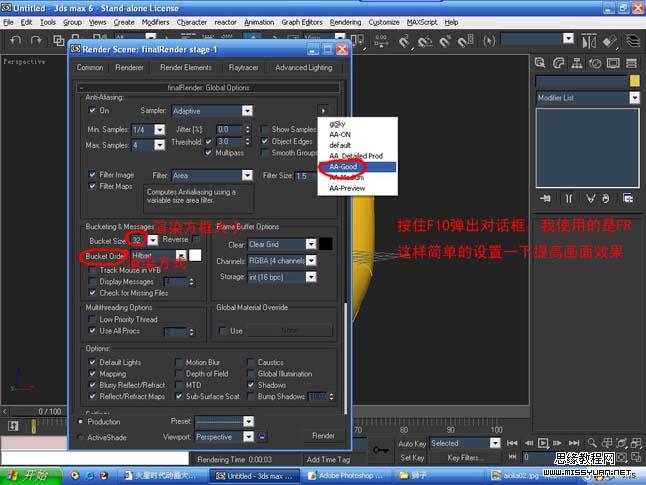Click Configure Modifier Sets icon
The width and height of the screenshot is (646, 485).
coord(628,199)
